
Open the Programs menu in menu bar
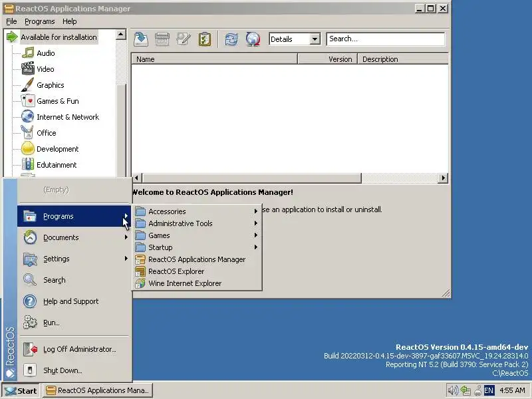coord(39,21)
